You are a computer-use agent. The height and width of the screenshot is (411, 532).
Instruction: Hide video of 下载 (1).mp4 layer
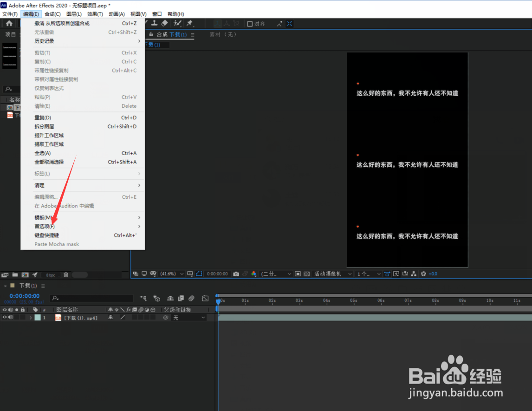(x=5, y=317)
